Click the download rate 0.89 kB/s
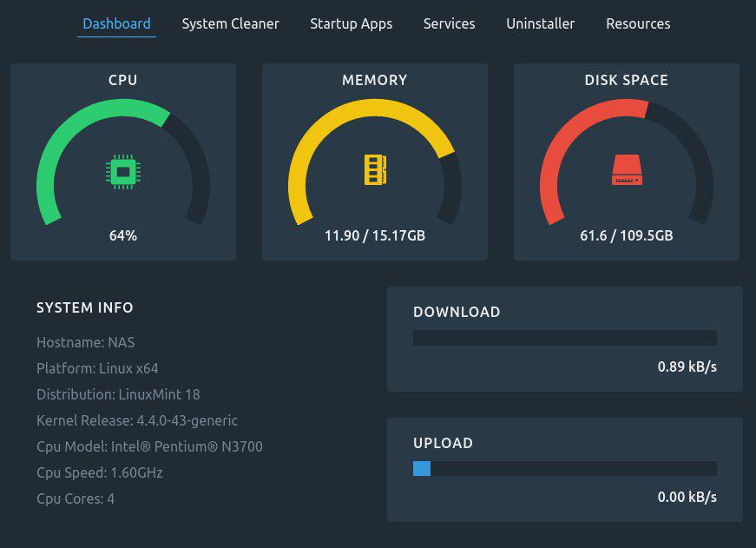This screenshot has width=756, height=548. 687,366
